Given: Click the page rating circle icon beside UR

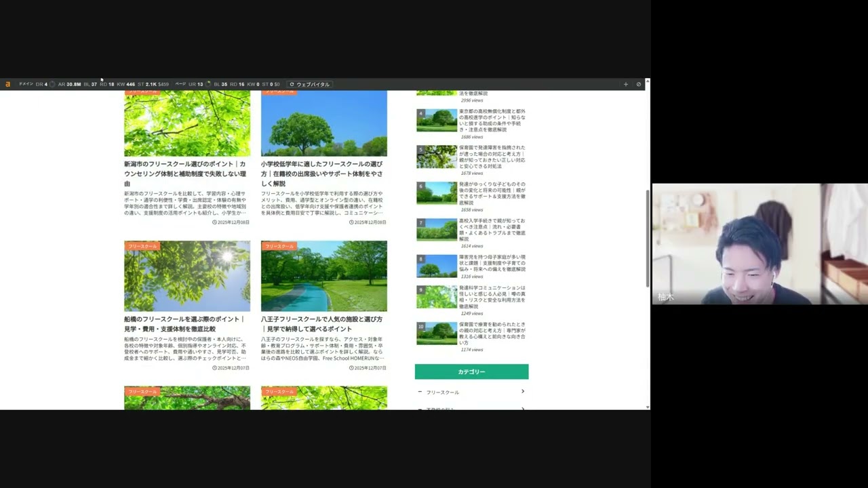Looking at the screenshot, I should 208,85.
